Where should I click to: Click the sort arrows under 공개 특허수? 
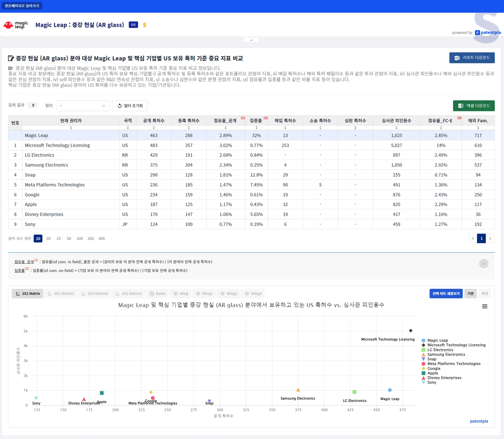[154, 128]
